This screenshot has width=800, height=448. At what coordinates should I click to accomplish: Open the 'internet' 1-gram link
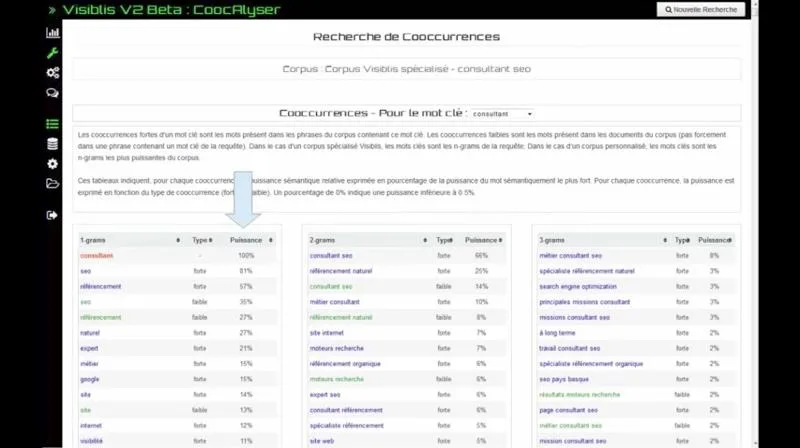[x=91, y=426]
